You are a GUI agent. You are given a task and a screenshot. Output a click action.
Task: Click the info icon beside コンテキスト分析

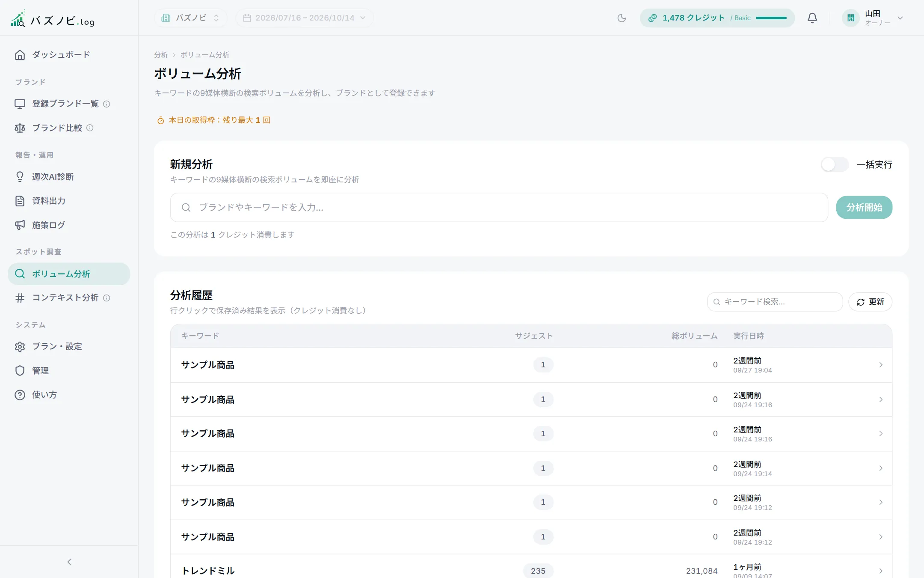pos(107,298)
